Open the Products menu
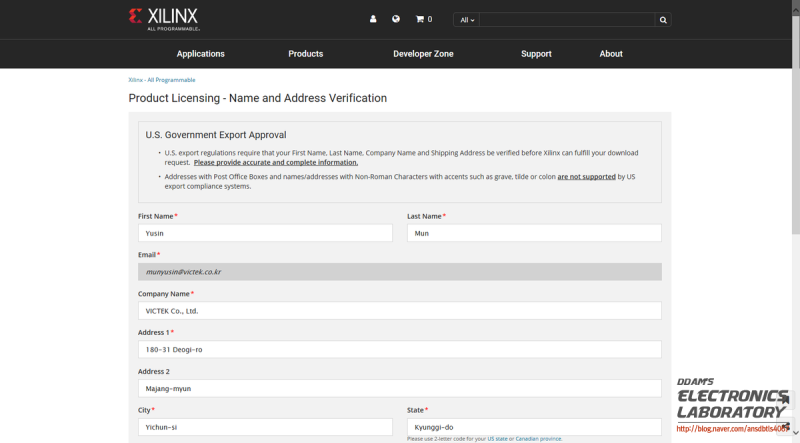800x443 pixels. 305,54
